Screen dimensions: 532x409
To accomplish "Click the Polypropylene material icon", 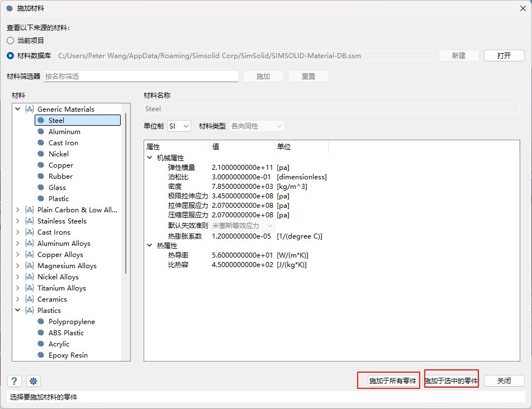I will click(41, 322).
